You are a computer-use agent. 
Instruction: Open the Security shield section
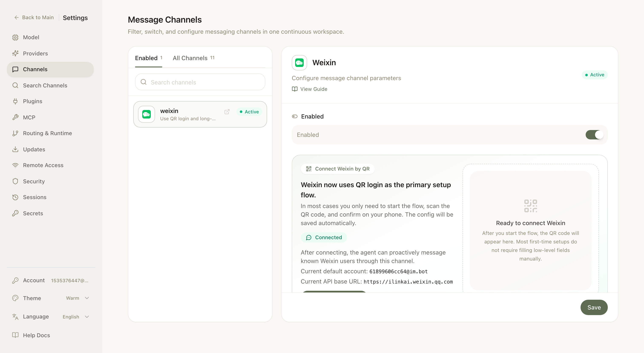[34, 181]
